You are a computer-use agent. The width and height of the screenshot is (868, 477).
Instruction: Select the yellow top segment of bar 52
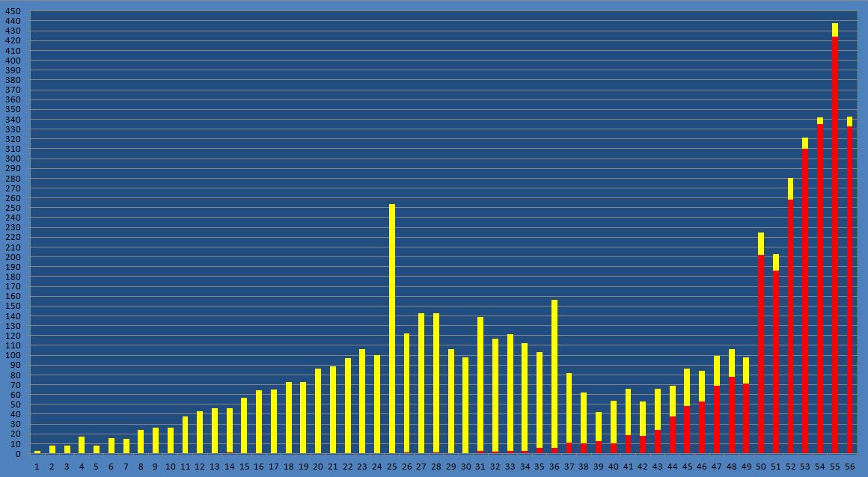click(790, 188)
